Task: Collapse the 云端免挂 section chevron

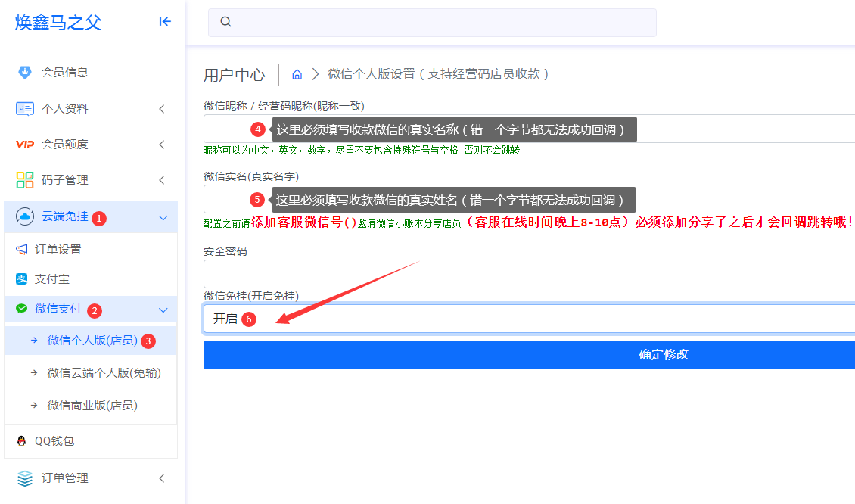Action: [163, 218]
